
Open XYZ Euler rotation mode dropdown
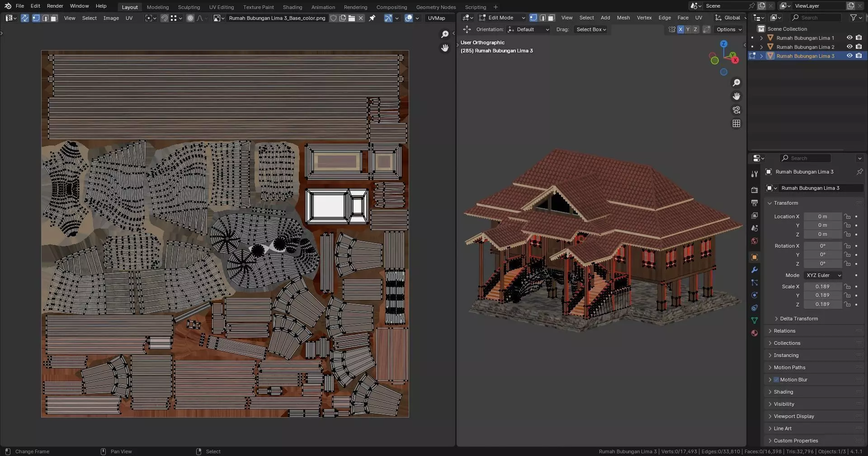(x=823, y=275)
